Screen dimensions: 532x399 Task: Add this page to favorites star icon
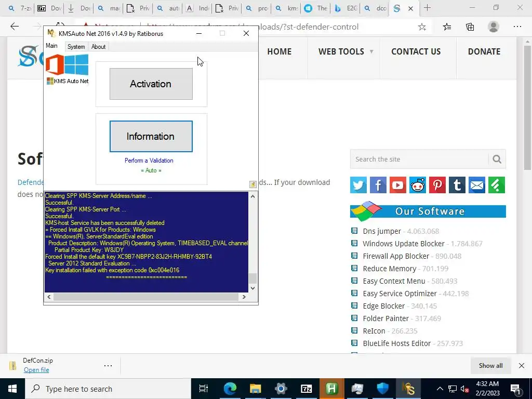422,27
